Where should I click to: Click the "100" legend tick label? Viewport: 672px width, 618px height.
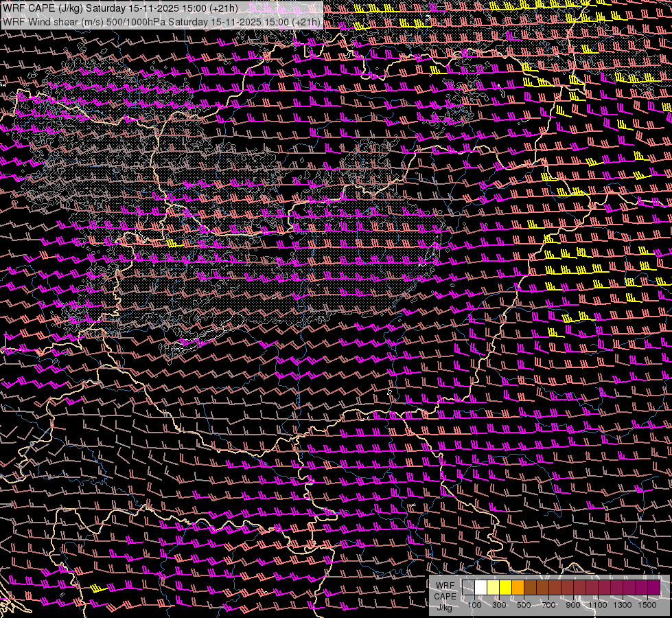pyautogui.click(x=474, y=605)
